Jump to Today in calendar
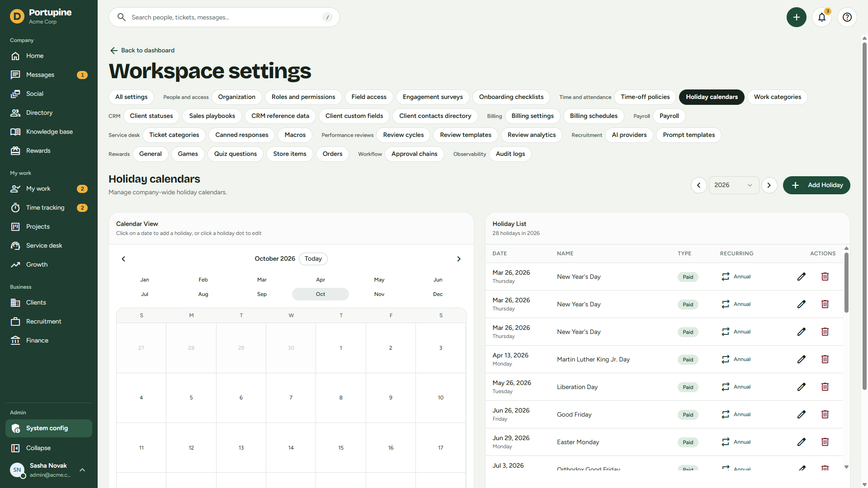The width and height of the screenshot is (868, 488). pyautogui.click(x=313, y=259)
